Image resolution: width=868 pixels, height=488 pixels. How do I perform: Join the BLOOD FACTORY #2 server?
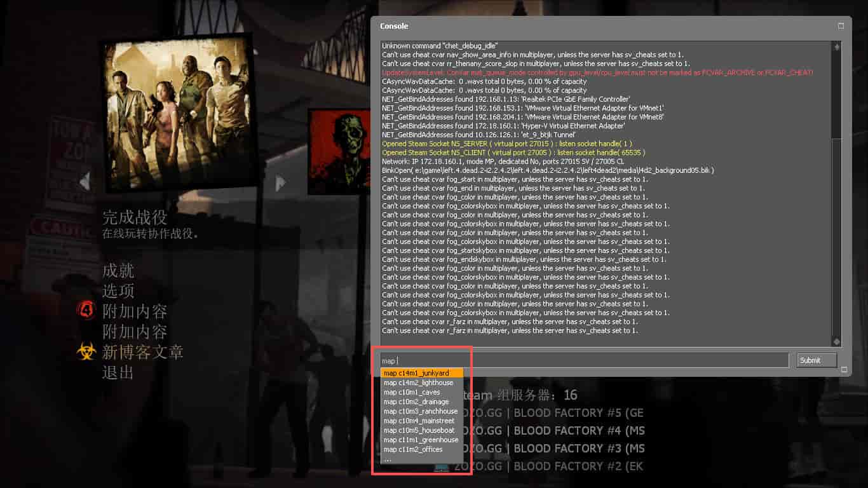pyautogui.click(x=549, y=466)
